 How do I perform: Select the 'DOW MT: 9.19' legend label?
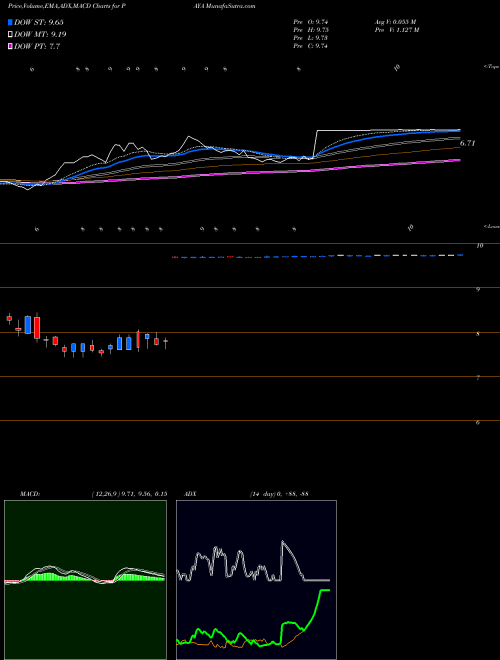tap(40, 35)
